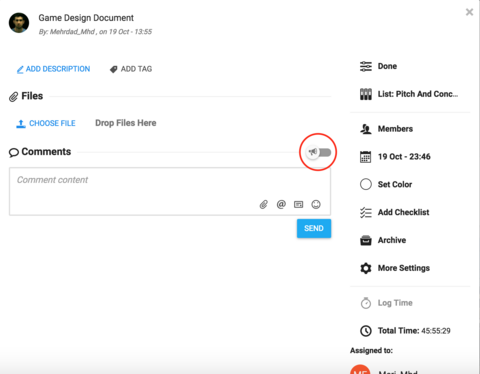This screenshot has width=480, height=374.
Task: Open the emoji picker smiley icon
Action: (316, 204)
